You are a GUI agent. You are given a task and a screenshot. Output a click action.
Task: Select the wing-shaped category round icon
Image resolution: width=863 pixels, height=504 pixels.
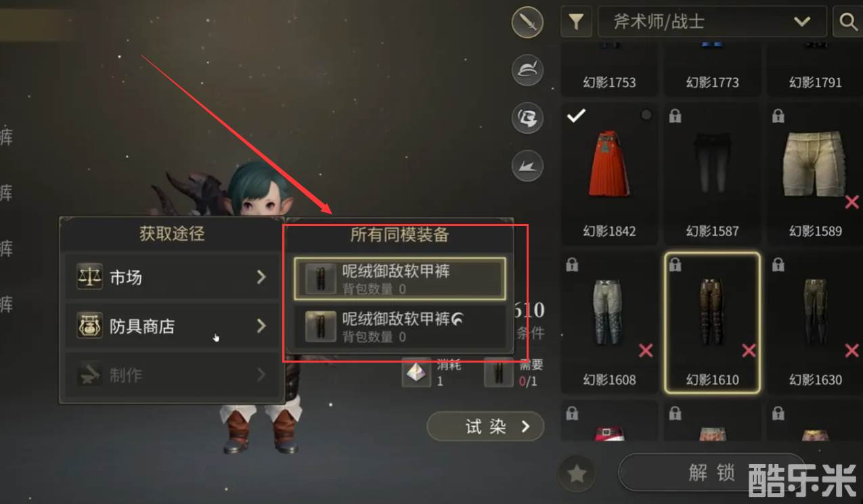pos(528,166)
